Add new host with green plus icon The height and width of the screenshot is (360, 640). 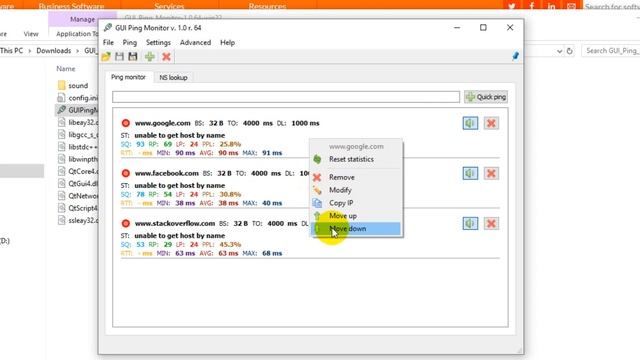pyautogui.click(x=149, y=57)
